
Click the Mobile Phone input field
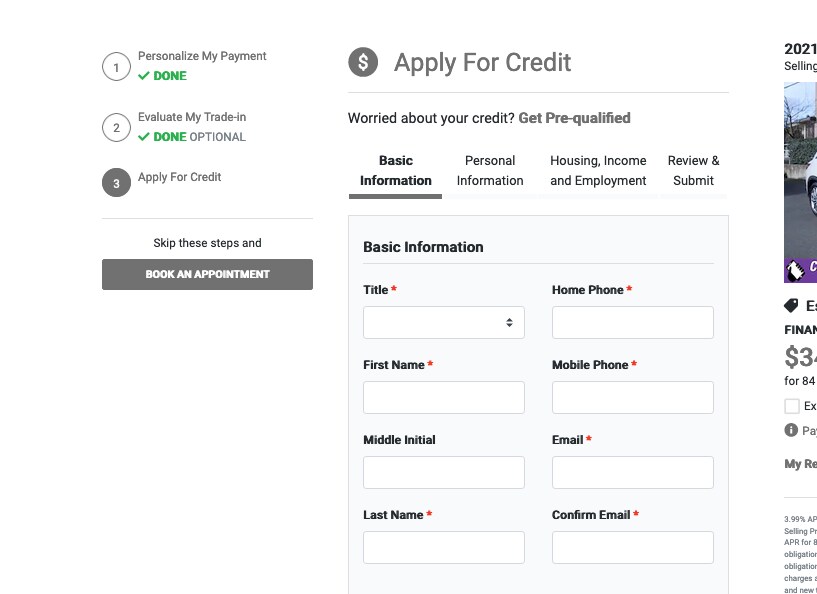tap(633, 398)
